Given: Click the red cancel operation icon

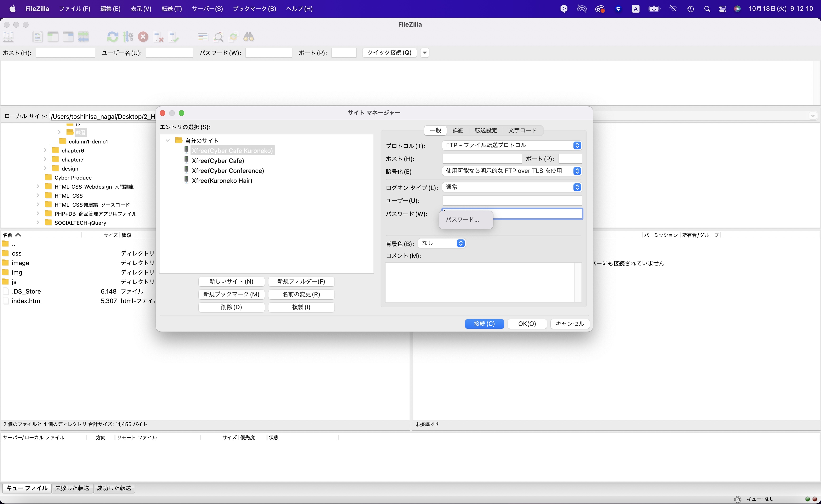Looking at the screenshot, I should pyautogui.click(x=143, y=37).
